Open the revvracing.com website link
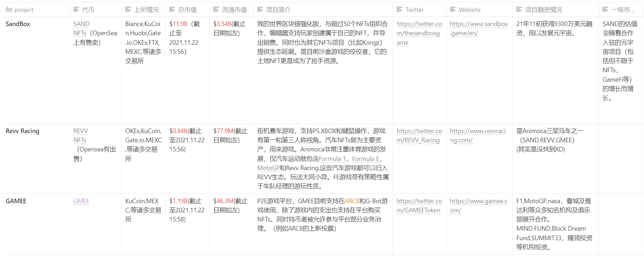Viewport: 644px width, 256px height. [478, 136]
